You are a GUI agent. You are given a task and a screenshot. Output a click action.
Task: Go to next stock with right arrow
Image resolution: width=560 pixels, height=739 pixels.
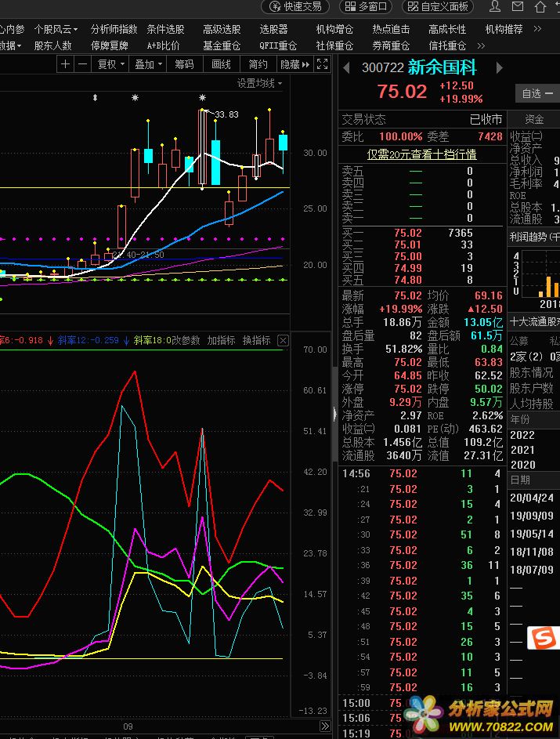tap(498, 68)
